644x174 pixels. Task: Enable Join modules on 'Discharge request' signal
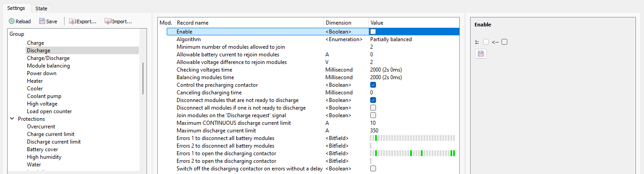pyautogui.click(x=373, y=115)
